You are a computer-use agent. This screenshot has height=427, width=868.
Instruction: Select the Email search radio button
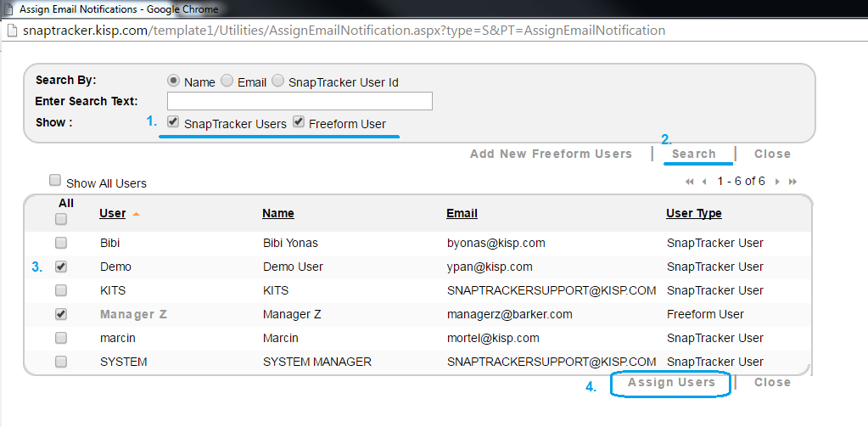point(227,81)
